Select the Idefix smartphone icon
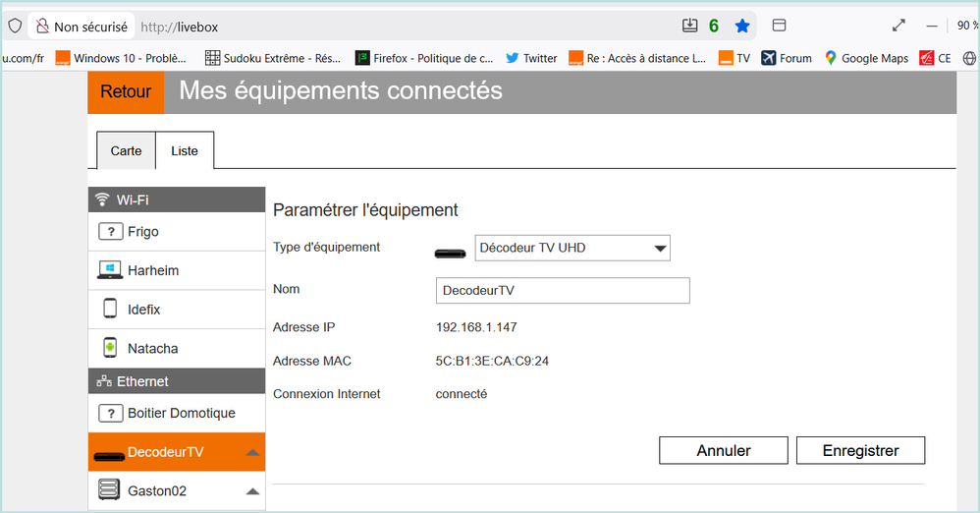The image size is (980, 513). 110,310
